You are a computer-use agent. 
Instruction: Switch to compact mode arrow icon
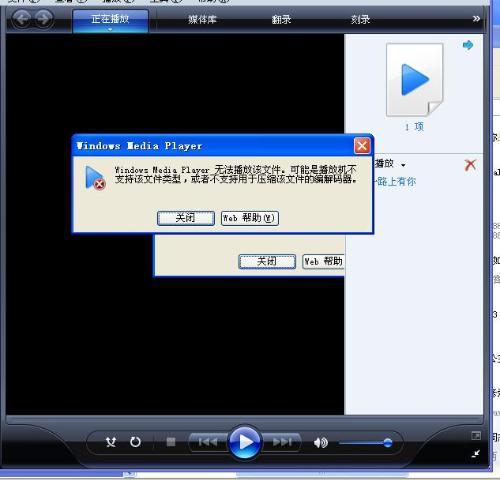pos(476,453)
